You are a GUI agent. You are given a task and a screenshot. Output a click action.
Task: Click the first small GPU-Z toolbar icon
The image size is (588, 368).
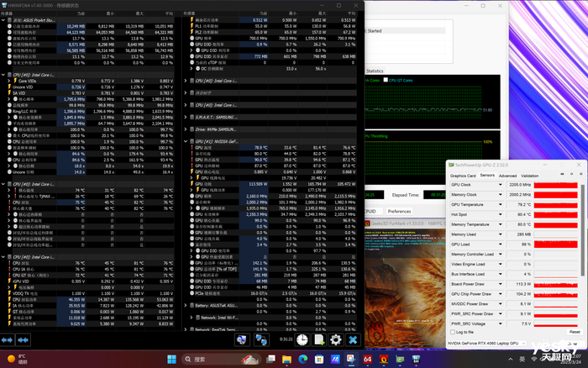click(x=562, y=174)
